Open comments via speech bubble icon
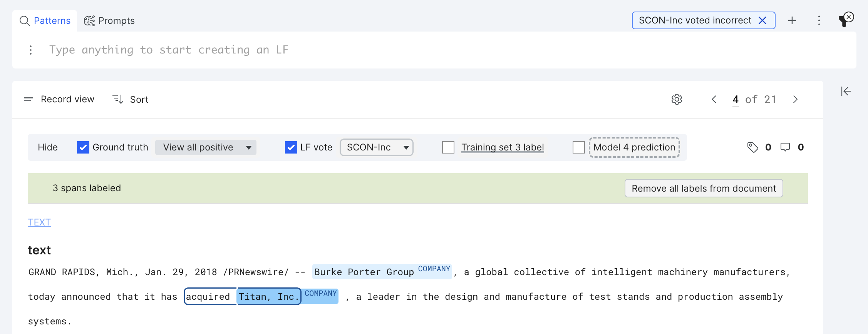The height and width of the screenshot is (334, 868). tap(785, 147)
